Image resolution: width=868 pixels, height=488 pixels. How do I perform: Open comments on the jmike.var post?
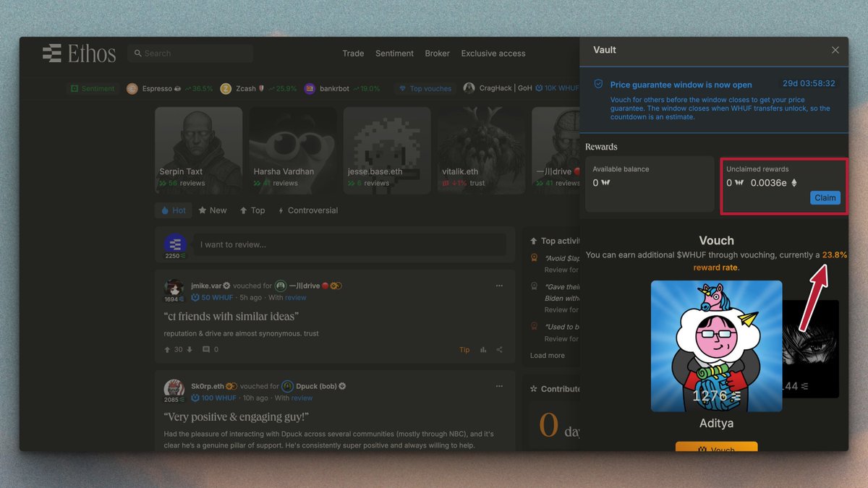point(210,349)
